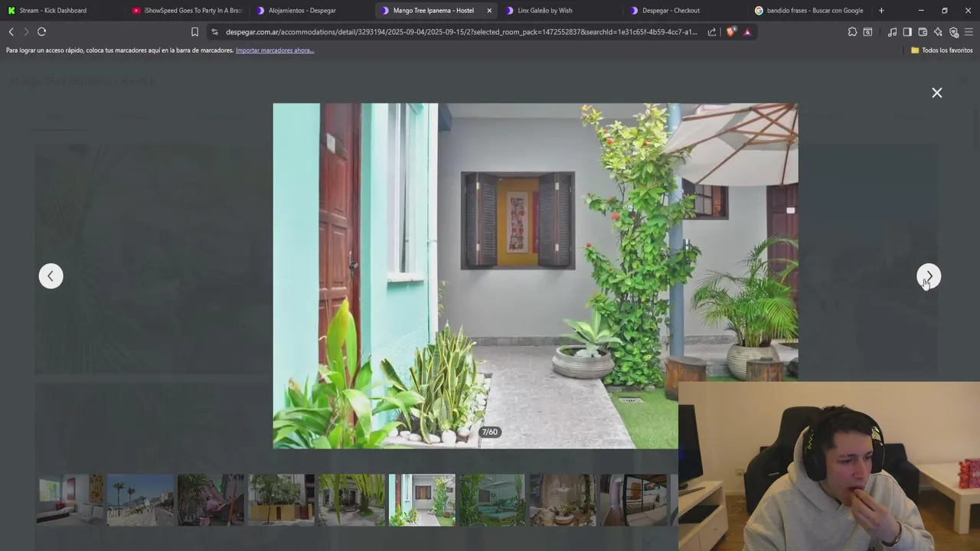980x551 pixels.
Task: Toggle the browser sidebar panel icon
Action: click(x=907, y=32)
